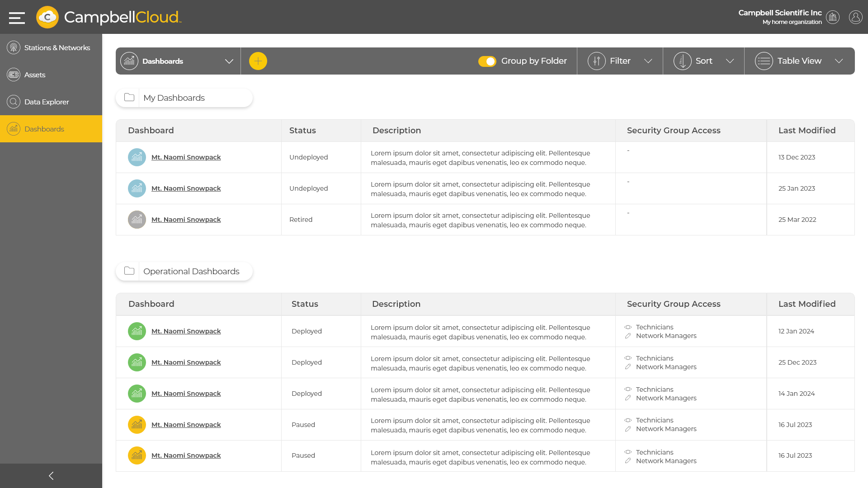Click the CampbellCloud logo
Screen dimensions: 868x488
click(x=108, y=17)
